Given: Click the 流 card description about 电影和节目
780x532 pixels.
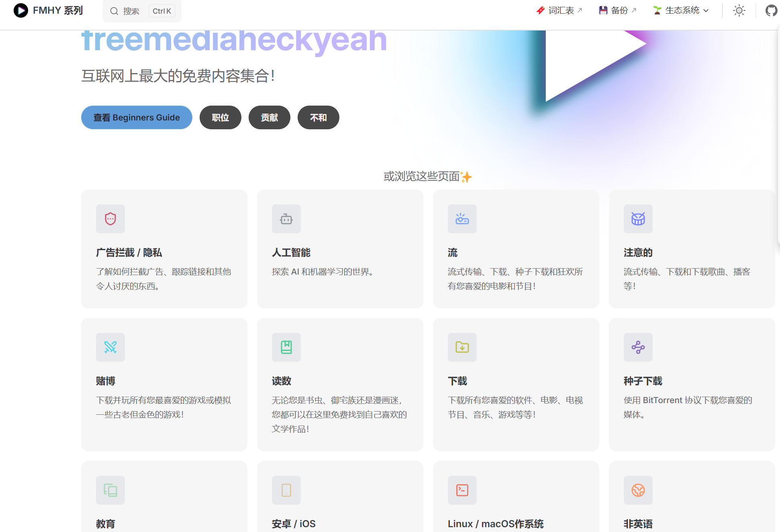Looking at the screenshot, I should coord(515,279).
